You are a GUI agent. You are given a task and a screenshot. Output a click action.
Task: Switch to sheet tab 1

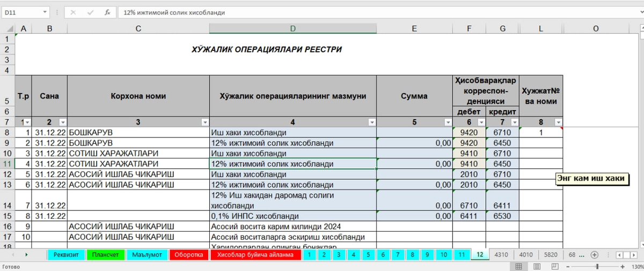[x=310, y=254]
